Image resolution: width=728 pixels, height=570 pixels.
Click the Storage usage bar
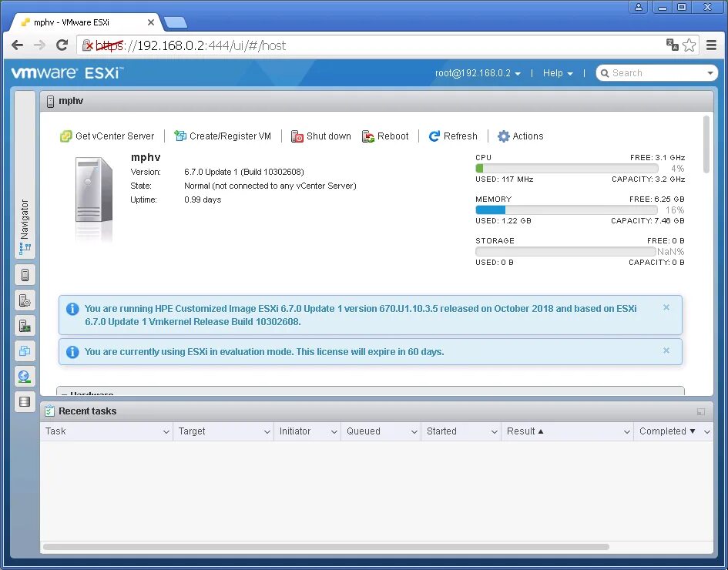(x=566, y=252)
